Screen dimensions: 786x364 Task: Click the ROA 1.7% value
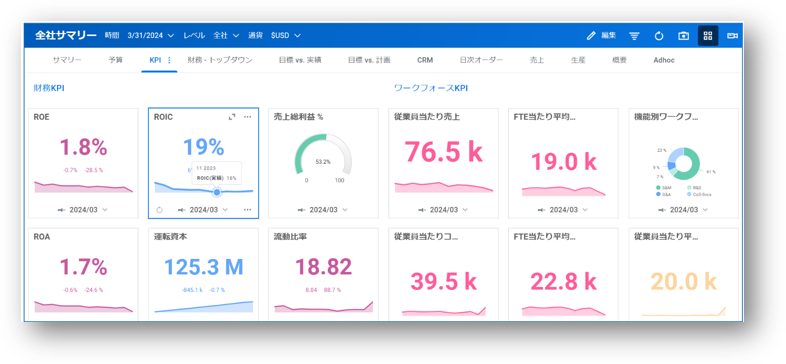tap(83, 267)
